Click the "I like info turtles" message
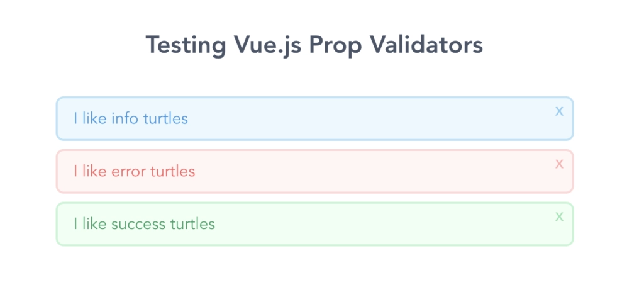Image resolution: width=644 pixels, height=297 pixels. [131, 118]
